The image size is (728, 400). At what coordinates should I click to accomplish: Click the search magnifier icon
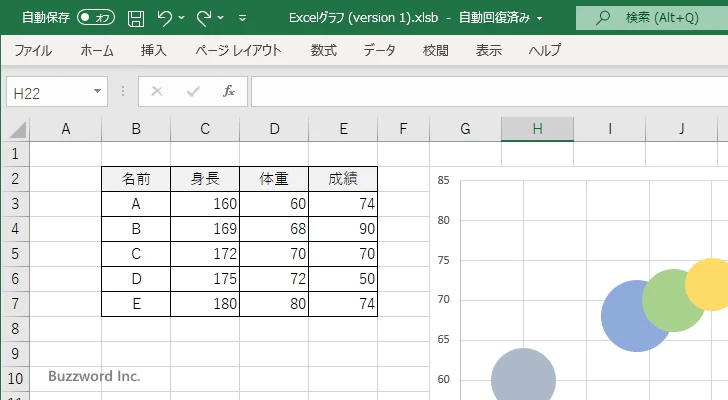[603, 18]
